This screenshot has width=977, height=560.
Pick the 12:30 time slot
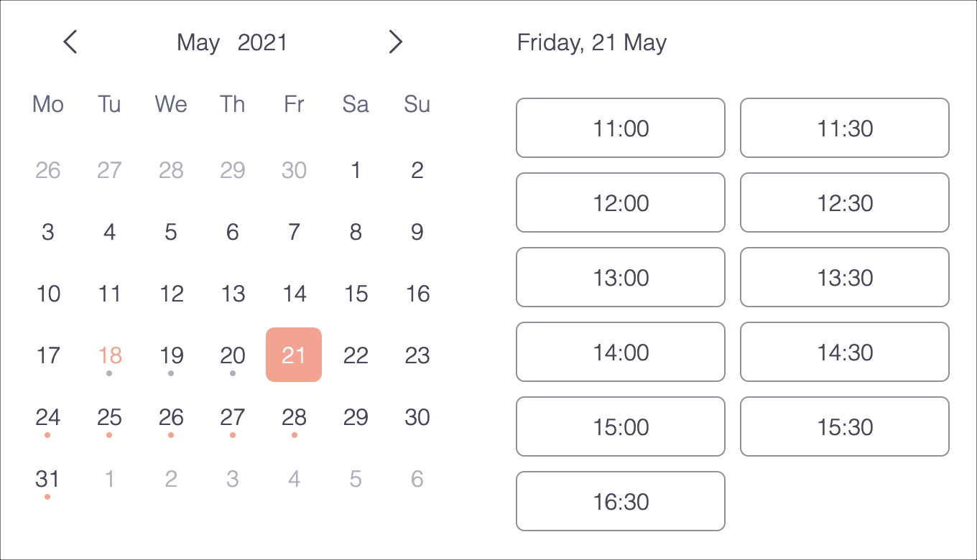pyautogui.click(x=845, y=203)
